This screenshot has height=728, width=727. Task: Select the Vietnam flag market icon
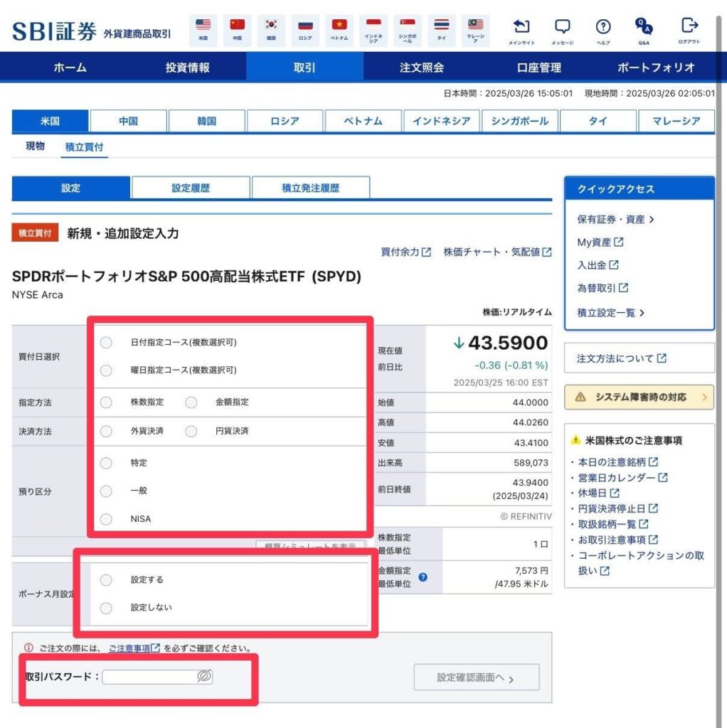[x=339, y=30]
